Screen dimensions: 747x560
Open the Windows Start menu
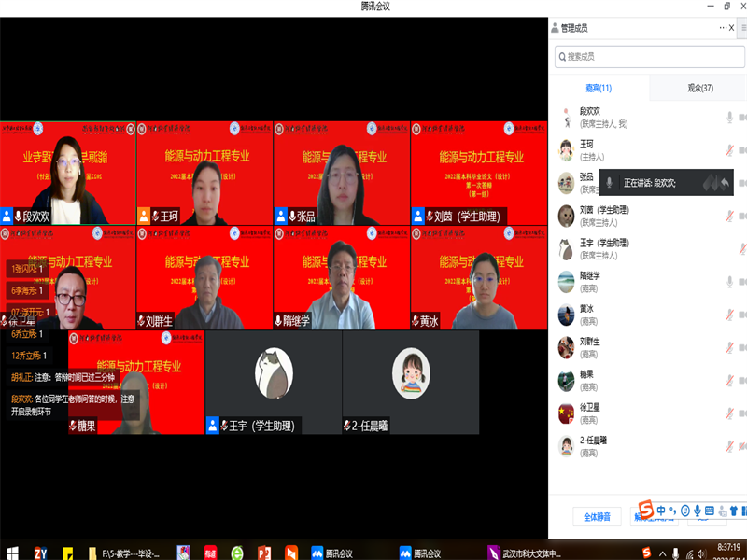(13, 553)
